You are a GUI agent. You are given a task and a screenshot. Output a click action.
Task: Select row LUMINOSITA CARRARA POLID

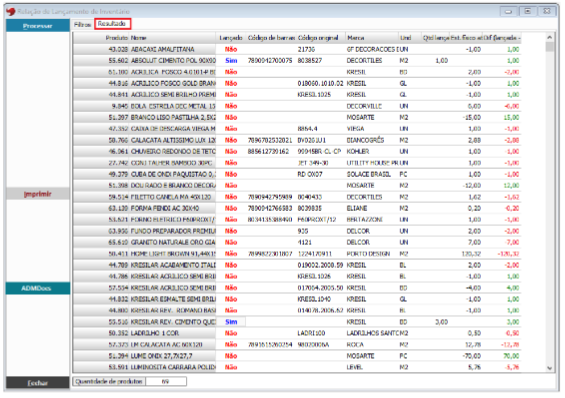click(297, 367)
